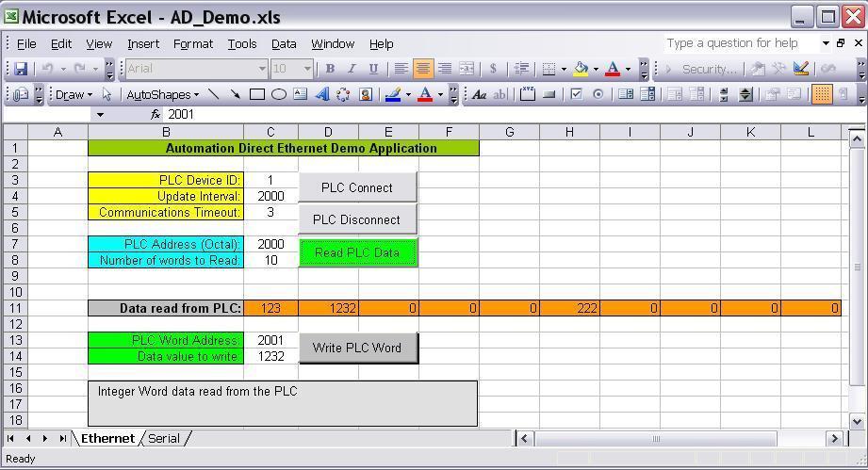Image resolution: width=868 pixels, height=470 pixels.
Task: Apply Currency style format
Action: point(493,69)
